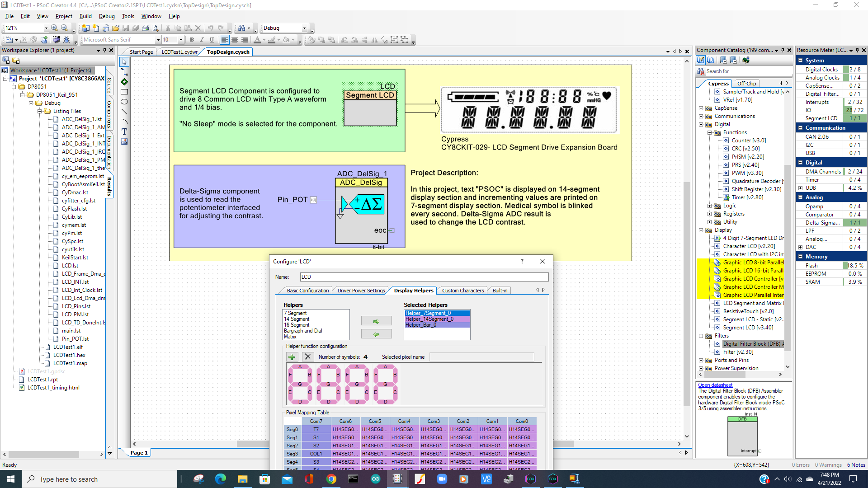
Task: Expand the UDB row in Resource Meter
Action: tap(800, 188)
